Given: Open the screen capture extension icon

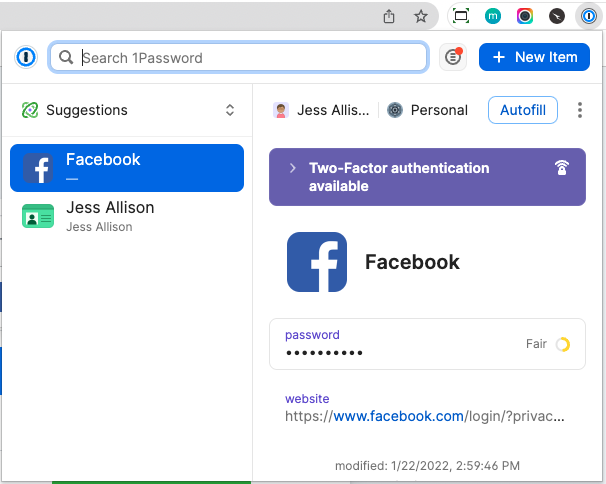Looking at the screenshot, I should point(461,16).
